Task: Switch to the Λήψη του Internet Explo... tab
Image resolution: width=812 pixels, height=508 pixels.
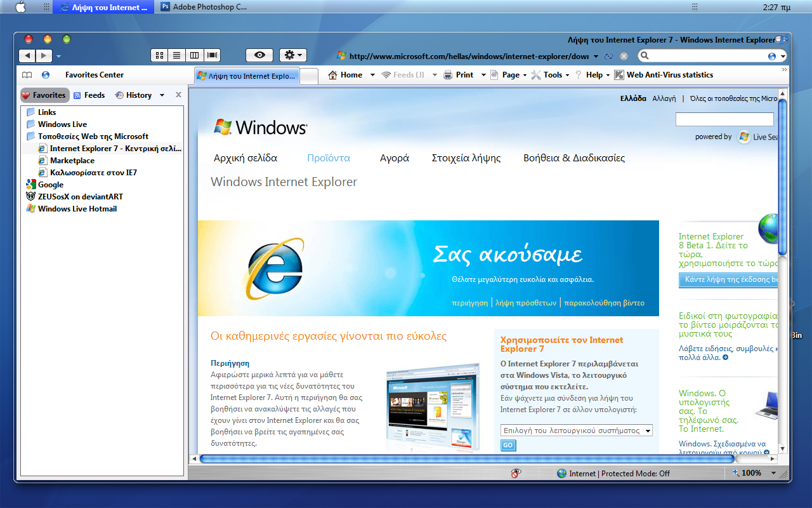Action: click(x=246, y=76)
